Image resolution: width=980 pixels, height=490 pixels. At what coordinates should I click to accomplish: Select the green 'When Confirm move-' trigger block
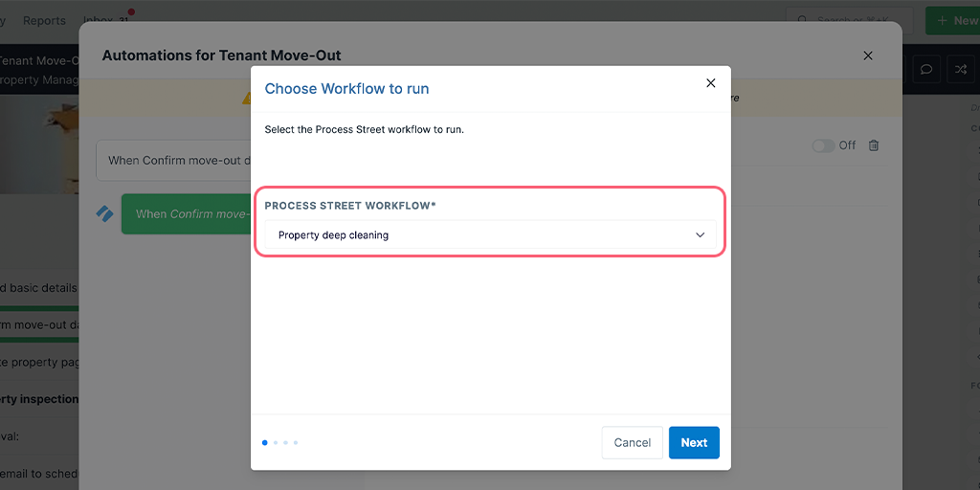tap(187, 213)
